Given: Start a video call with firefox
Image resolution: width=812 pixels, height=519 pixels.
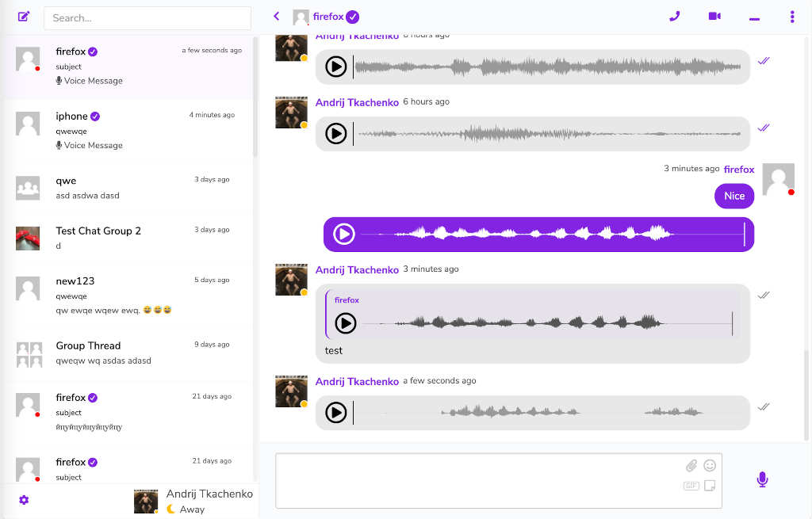Looking at the screenshot, I should [714, 16].
